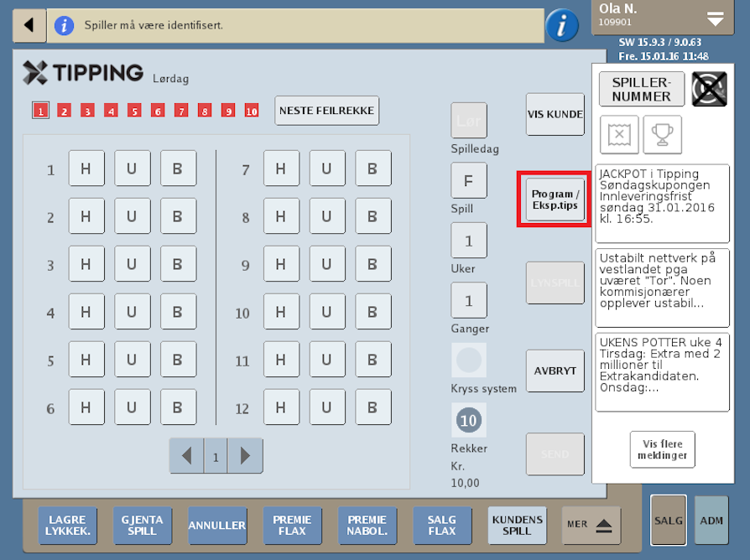Click AVBRYT to cancel
Viewport: 750px width, 560px height.
point(555,371)
